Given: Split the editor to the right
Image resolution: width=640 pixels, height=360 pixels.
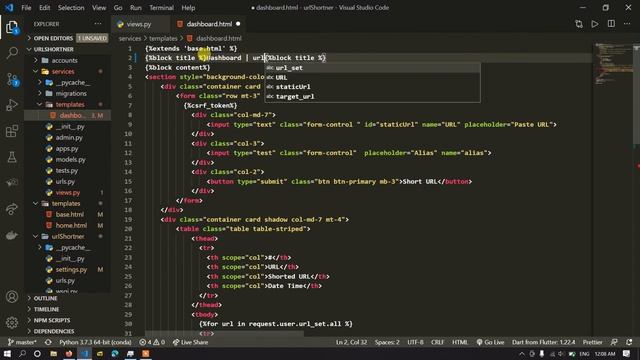Looking at the screenshot, I should click(x=611, y=24).
